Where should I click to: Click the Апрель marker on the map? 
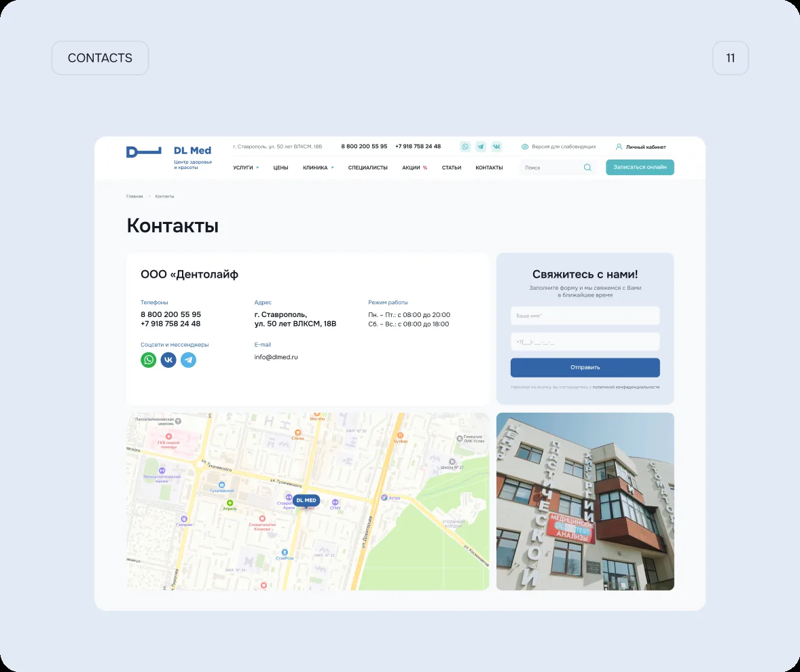[230, 503]
